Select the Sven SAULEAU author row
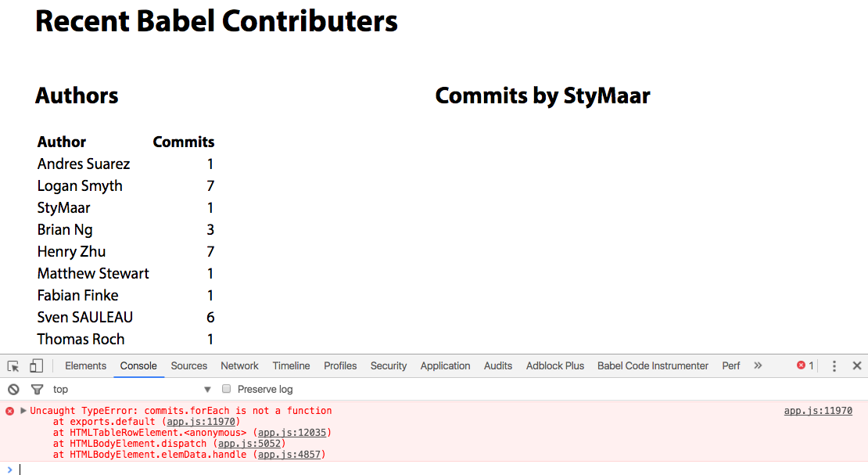Screen dimensions: 868x475 [126, 317]
